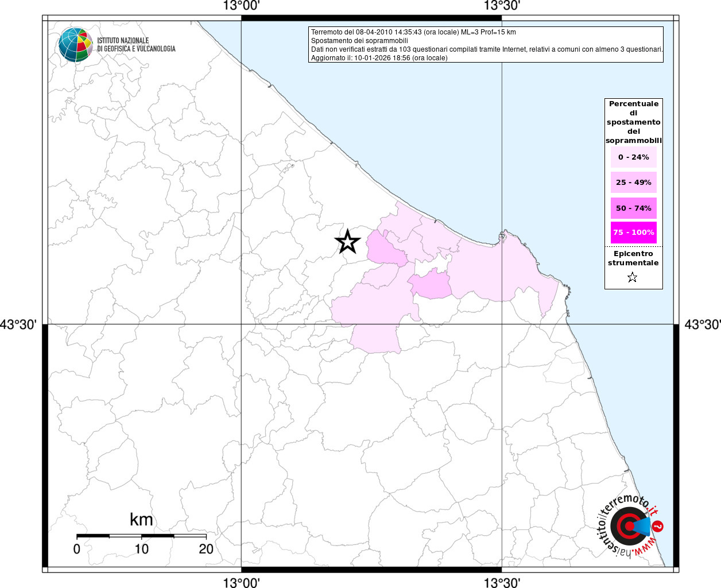721x588 pixels.
Task: Click the black-and-white distance scale bar
Action: pos(141,536)
